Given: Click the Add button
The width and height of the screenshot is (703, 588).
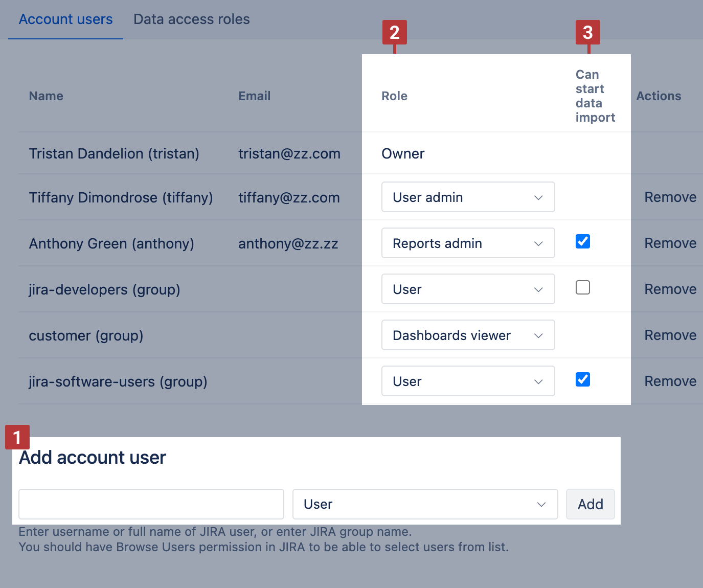Looking at the screenshot, I should pos(590,504).
